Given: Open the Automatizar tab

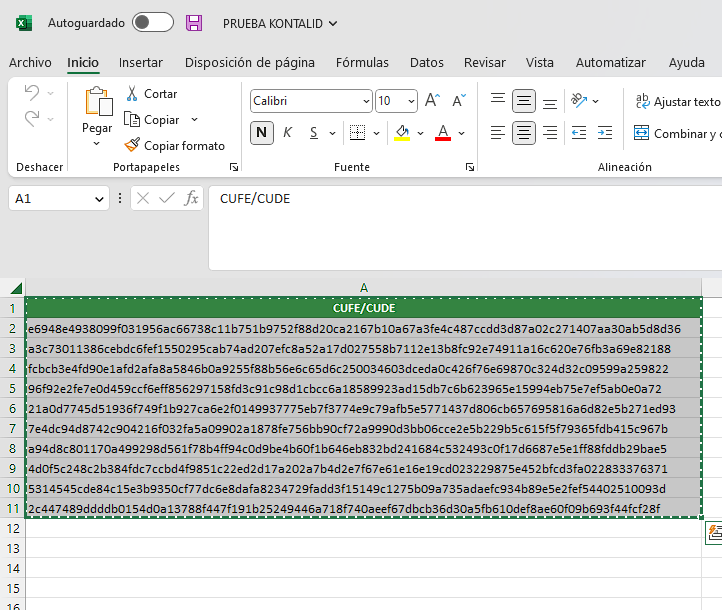Looking at the screenshot, I should point(611,63).
